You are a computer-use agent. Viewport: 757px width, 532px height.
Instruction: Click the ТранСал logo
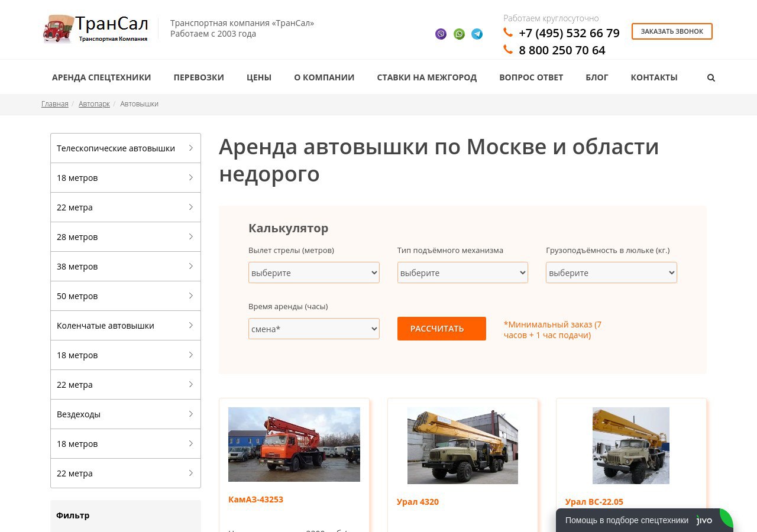96,29
